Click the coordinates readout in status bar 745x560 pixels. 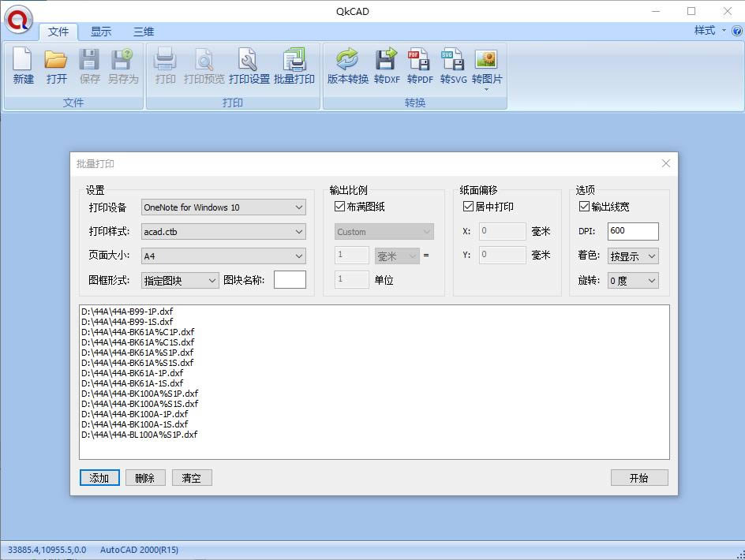tap(47, 550)
